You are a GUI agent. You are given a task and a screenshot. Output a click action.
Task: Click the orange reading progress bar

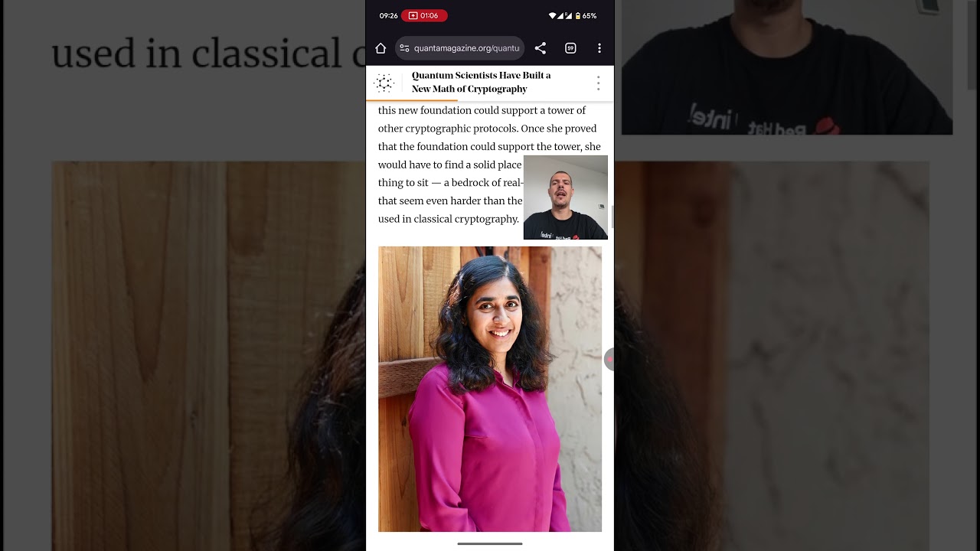[x=411, y=100]
